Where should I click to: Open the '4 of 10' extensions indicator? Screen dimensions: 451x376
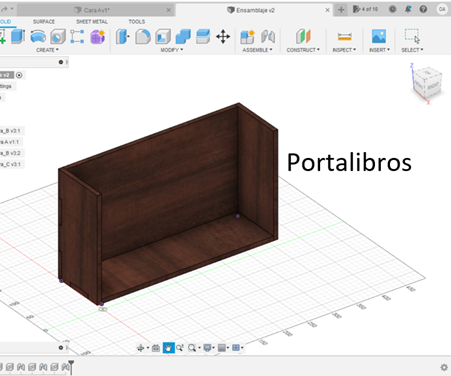(x=366, y=9)
